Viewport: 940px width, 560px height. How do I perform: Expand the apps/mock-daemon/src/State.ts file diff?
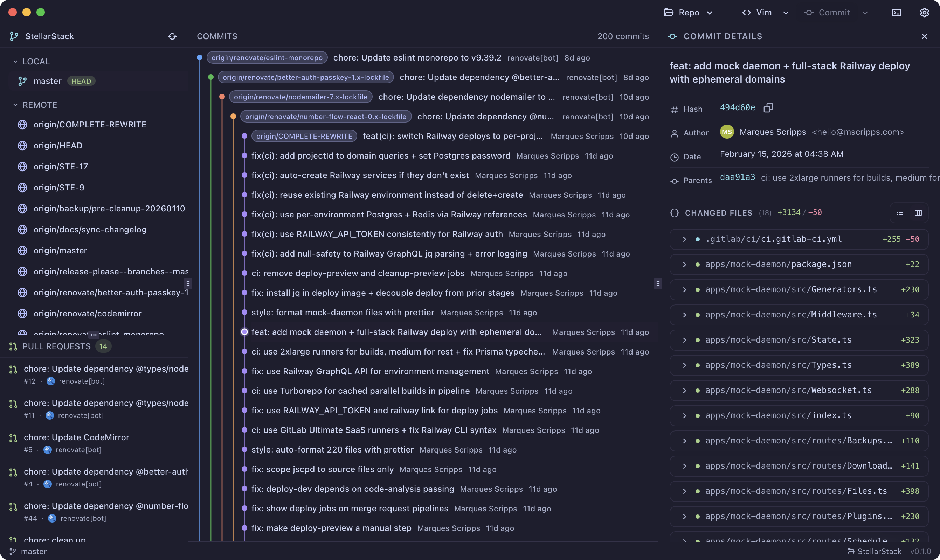pyautogui.click(x=684, y=340)
